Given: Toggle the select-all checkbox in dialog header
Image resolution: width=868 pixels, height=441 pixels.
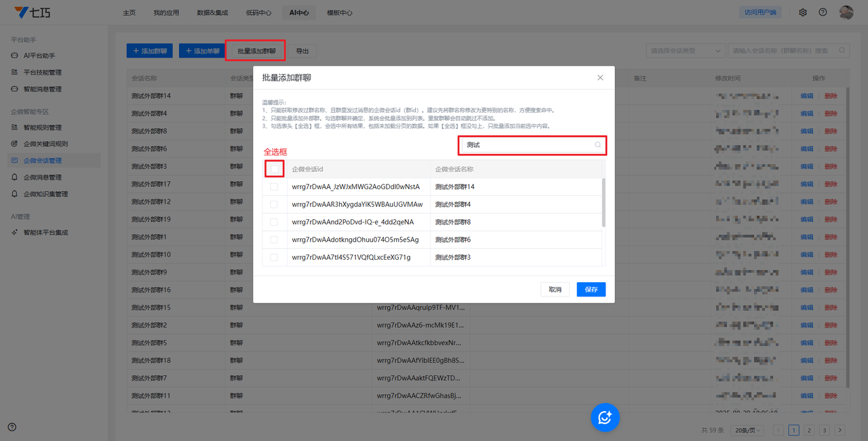Looking at the screenshot, I should pyautogui.click(x=274, y=169).
